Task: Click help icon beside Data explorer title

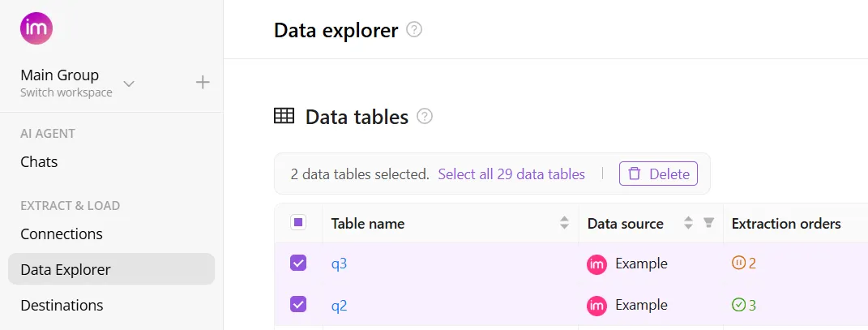Action: click(414, 30)
